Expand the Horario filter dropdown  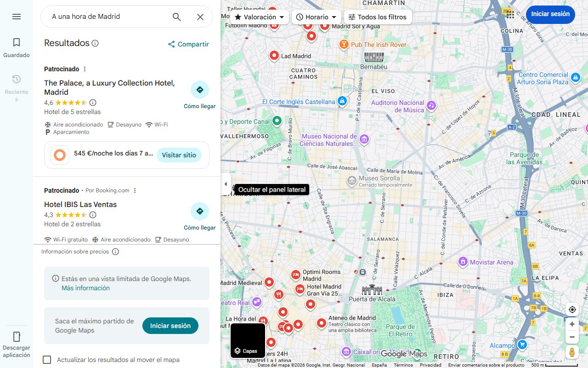click(x=316, y=17)
